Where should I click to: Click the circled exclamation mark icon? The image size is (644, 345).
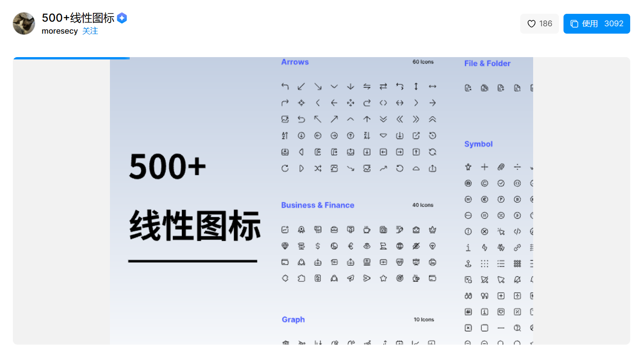[x=468, y=232]
